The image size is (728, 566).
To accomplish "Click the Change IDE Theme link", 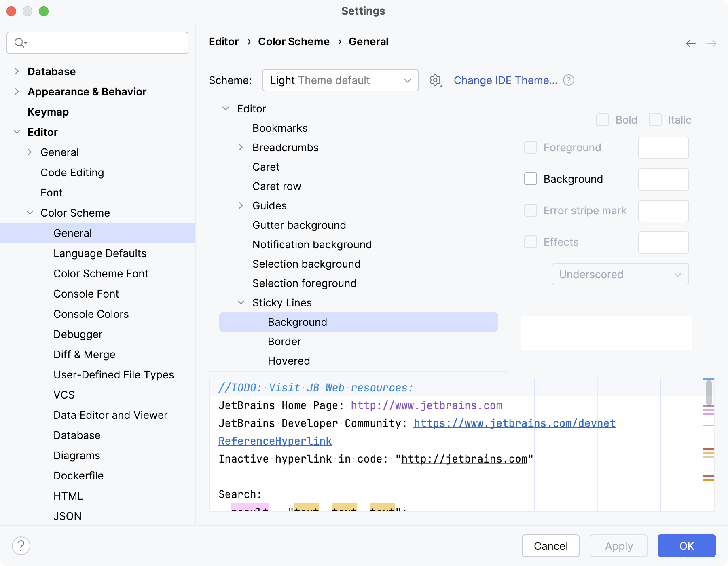I will click(505, 80).
